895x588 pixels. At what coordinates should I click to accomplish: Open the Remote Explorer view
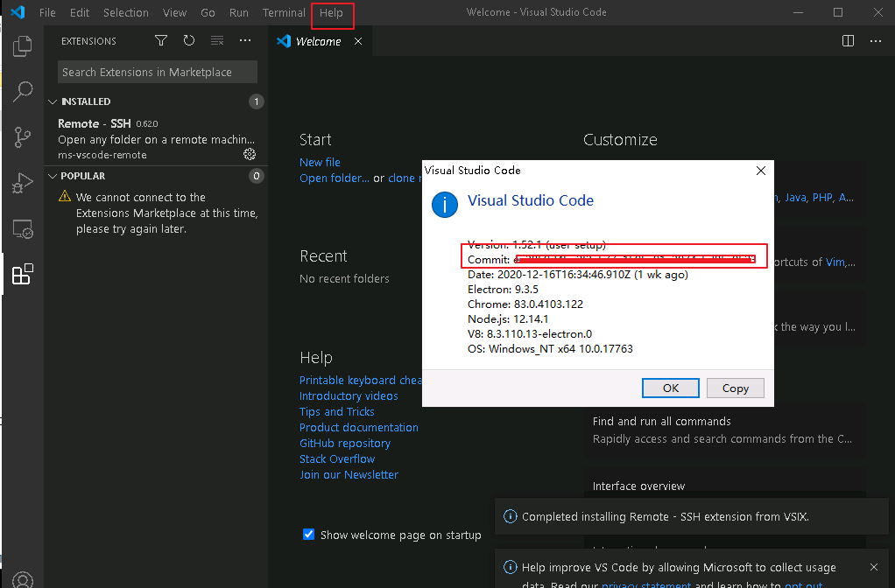(x=22, y=228)
